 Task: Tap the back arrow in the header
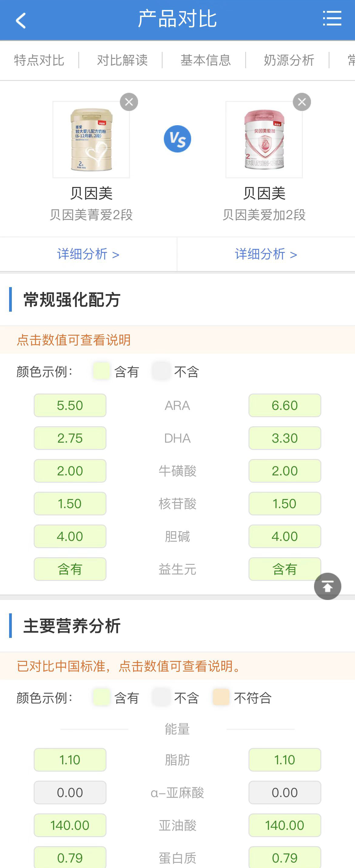tap(21, 20)
